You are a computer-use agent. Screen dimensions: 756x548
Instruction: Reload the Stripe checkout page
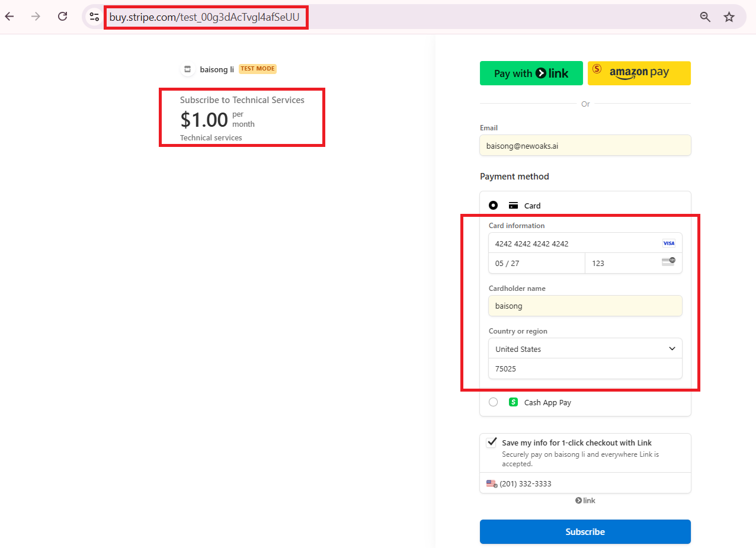click(x=62, y=17)
